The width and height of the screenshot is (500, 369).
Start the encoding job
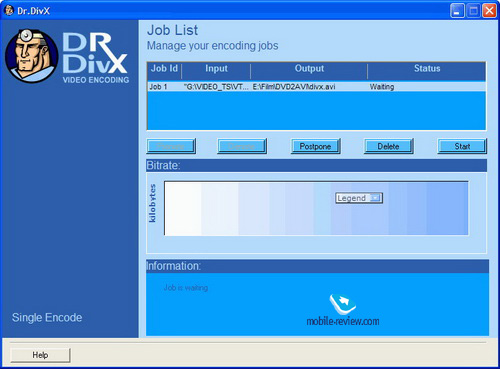pos(462,146)
